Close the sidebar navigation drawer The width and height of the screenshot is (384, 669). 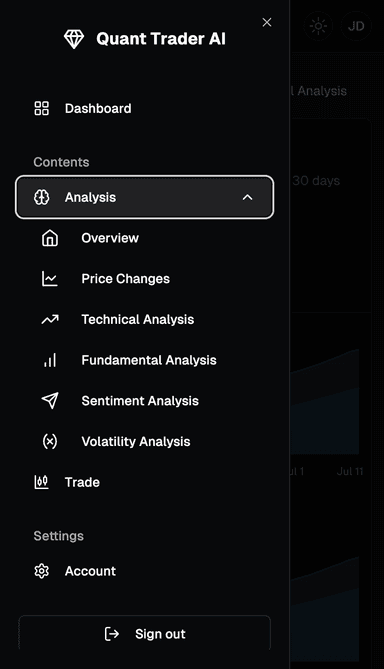click(267, 22)
